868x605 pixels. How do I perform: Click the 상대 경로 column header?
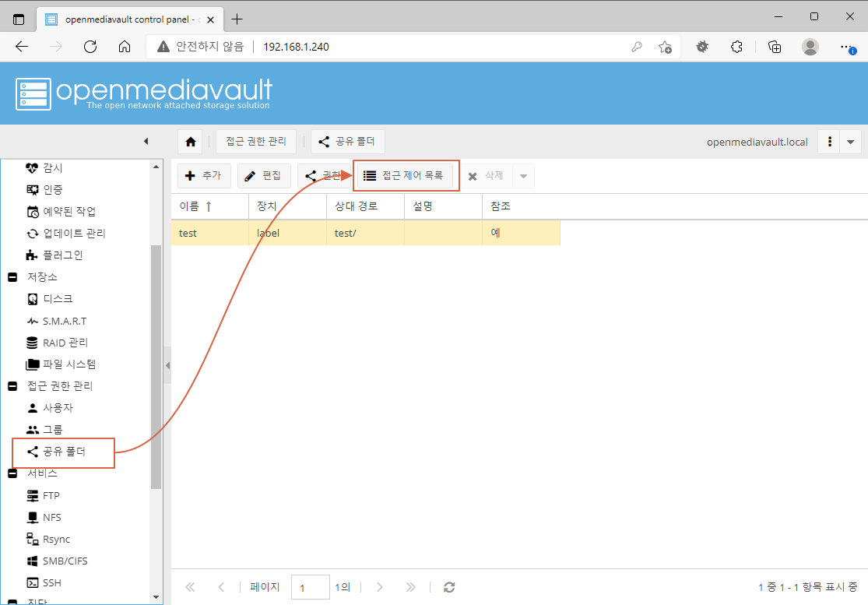click(365, 206)
